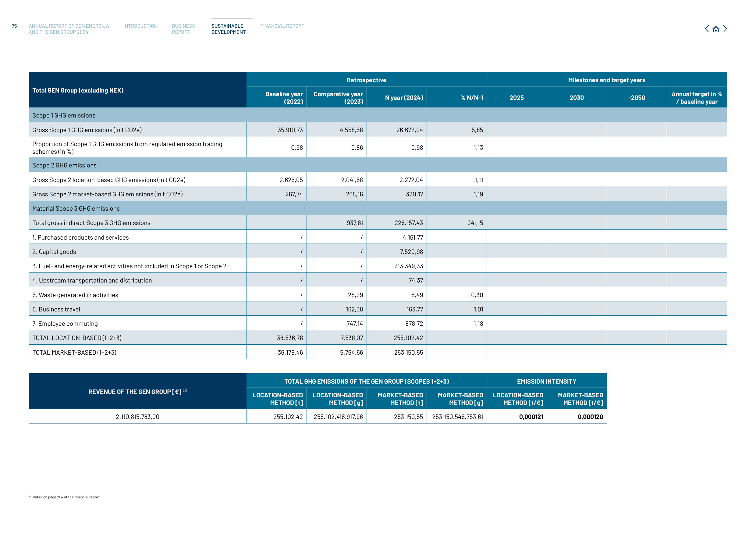The height and width of the screenshot is (534, 756).
Task: Select location-based intensity value 0,000121
Action: 531,416
